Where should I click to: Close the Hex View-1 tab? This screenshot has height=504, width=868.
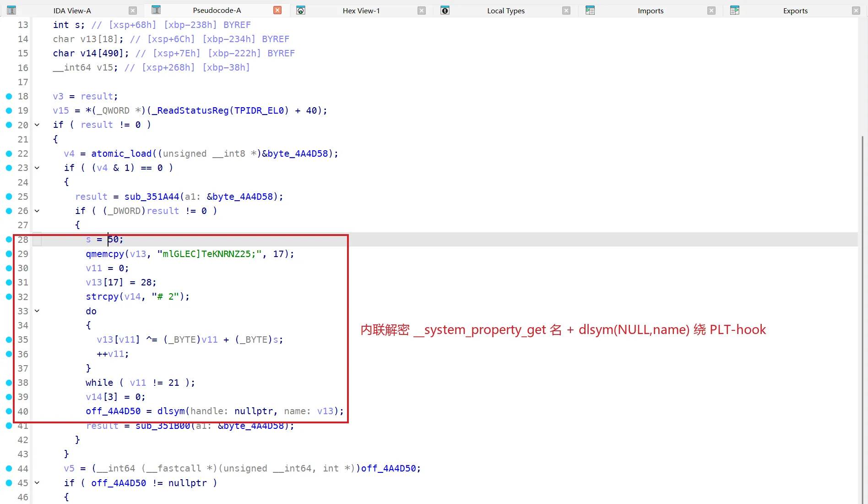[422, 11]
